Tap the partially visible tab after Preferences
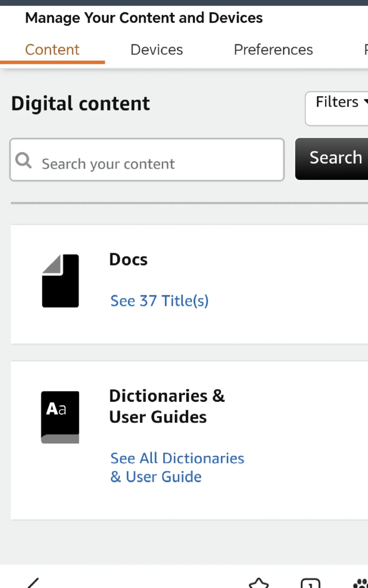The width and height of the screenshot is (368, 588). point(366,50)
